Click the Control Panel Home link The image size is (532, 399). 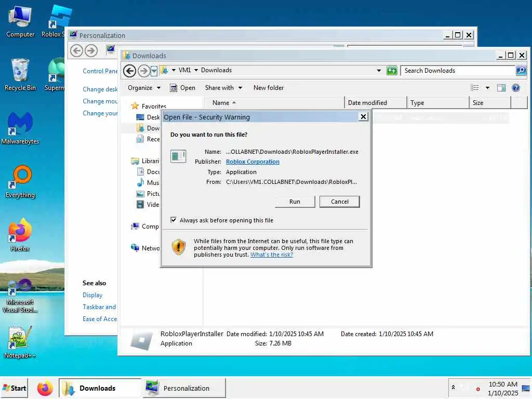(x=100, y=71)
